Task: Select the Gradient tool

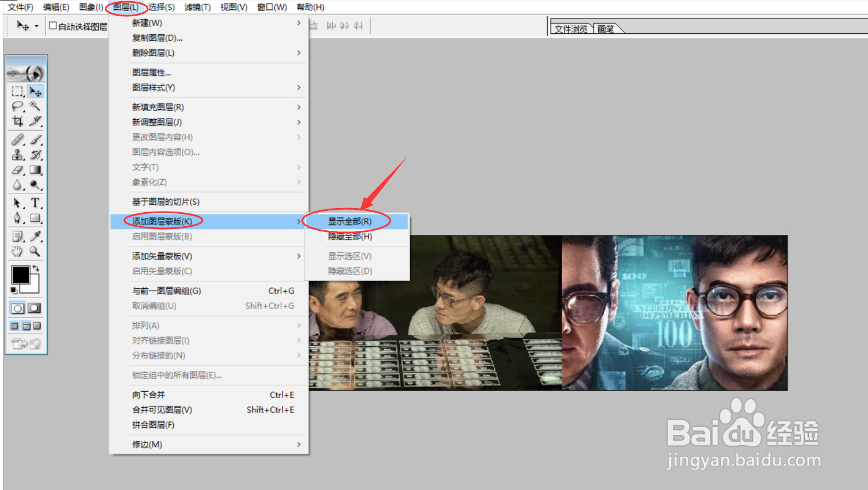Action: (x=35, y=170)
